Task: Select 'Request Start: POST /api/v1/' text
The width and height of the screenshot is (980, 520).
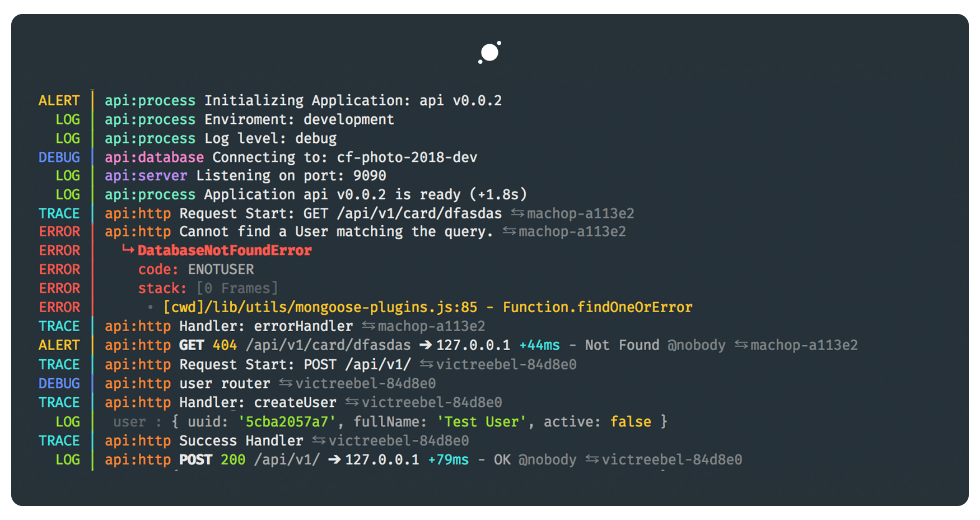Action: tap(295, 365)
